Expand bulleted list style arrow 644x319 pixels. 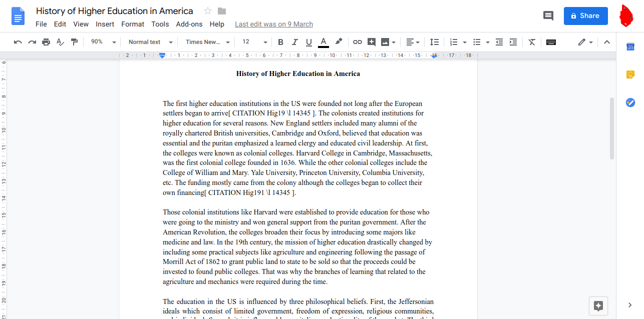click(x=487, y=42)
